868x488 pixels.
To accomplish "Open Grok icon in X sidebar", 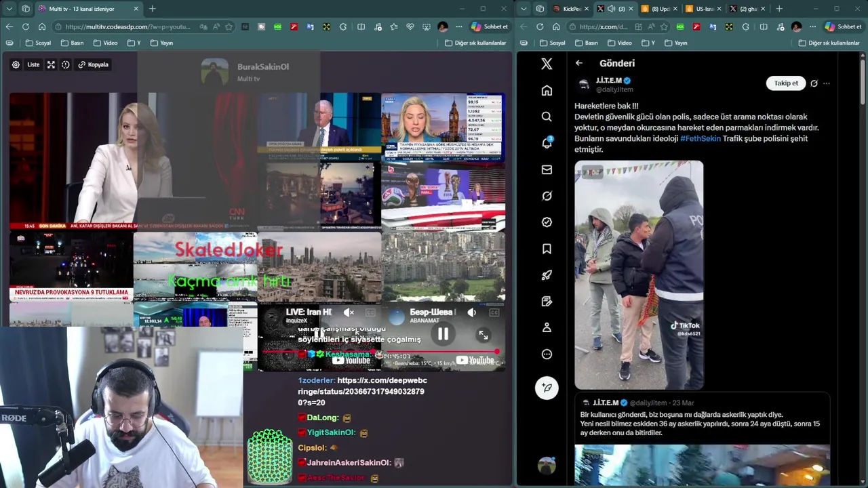I will (547, 196).
